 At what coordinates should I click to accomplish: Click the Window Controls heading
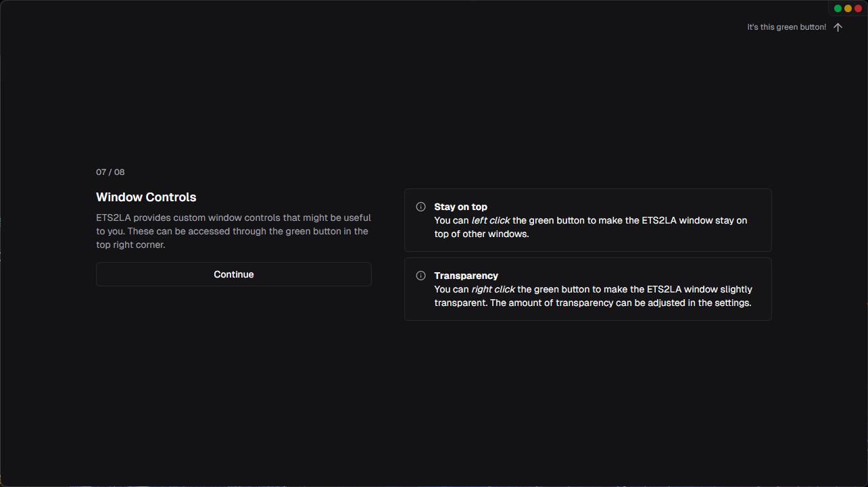click(146, 197)
